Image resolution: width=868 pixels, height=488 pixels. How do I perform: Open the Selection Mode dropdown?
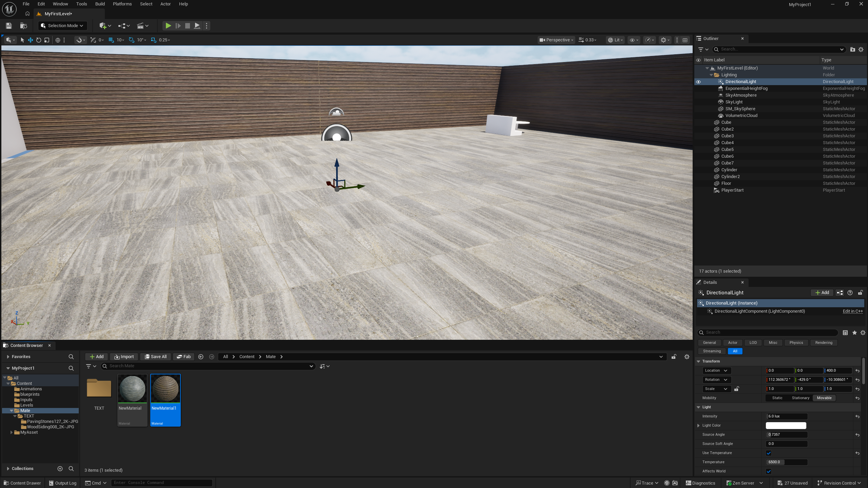[x=62, y=26]
